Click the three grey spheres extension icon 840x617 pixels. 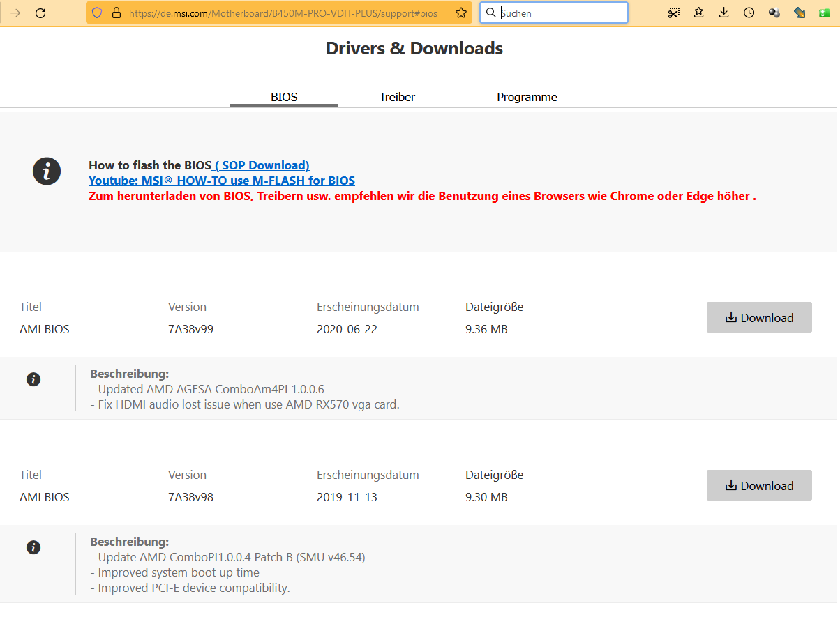[x=774, y=13]
